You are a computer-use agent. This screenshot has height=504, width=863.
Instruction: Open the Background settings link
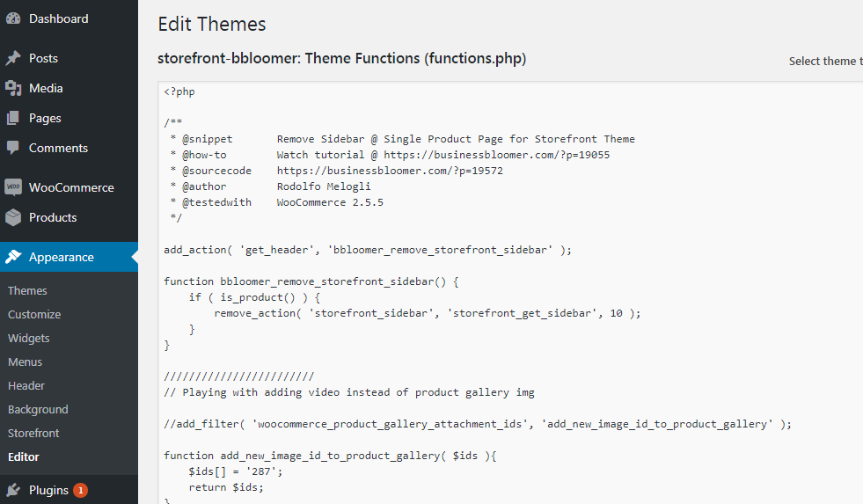(38, 409)
